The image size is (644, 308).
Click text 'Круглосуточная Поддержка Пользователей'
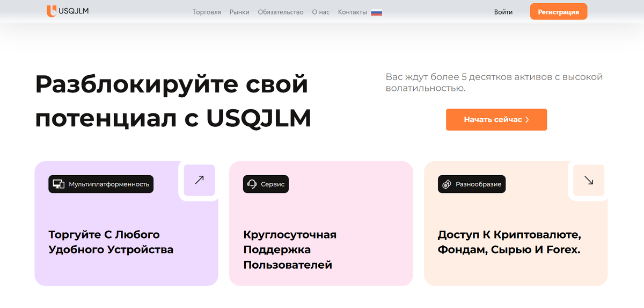pos(290,250)
